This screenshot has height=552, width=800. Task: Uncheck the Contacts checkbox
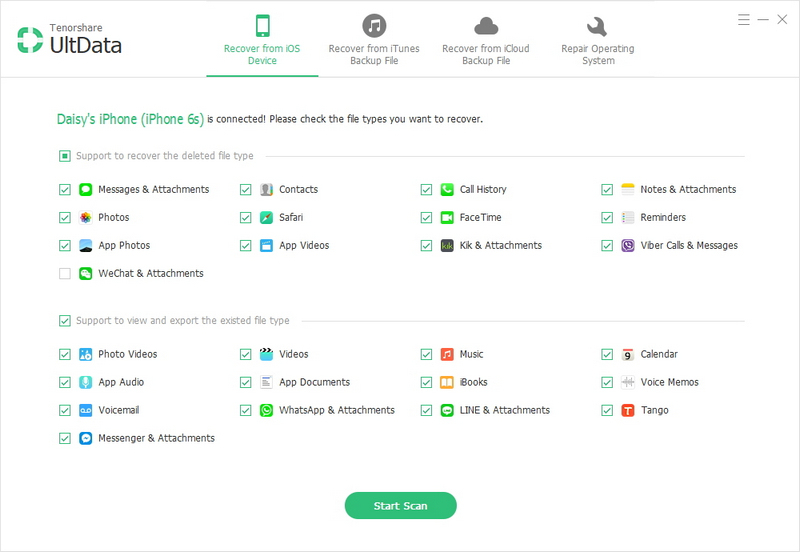tap(245, 190)
